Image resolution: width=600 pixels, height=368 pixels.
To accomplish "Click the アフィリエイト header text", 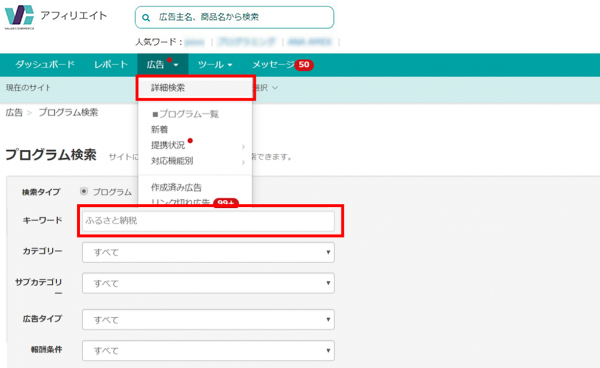I will click(x=74, y=16).
